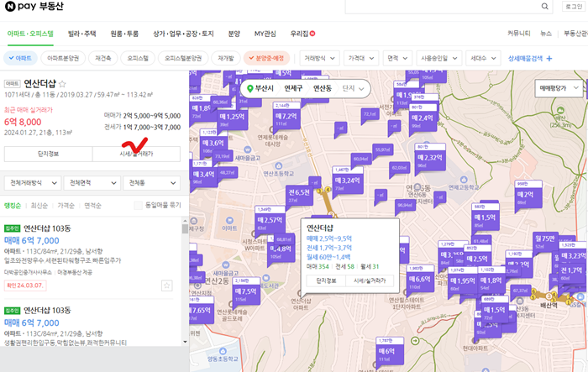Open the MY관심 tab
The width and height of the screenshot is (588, 372).
click(x=265, y=34)
